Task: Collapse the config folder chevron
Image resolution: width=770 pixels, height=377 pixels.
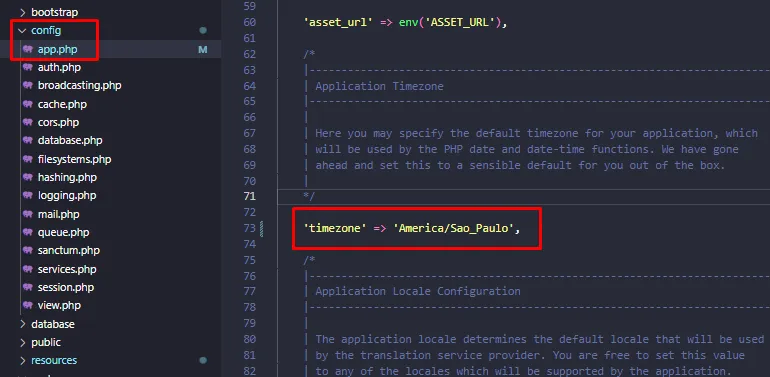Action: 22,30
